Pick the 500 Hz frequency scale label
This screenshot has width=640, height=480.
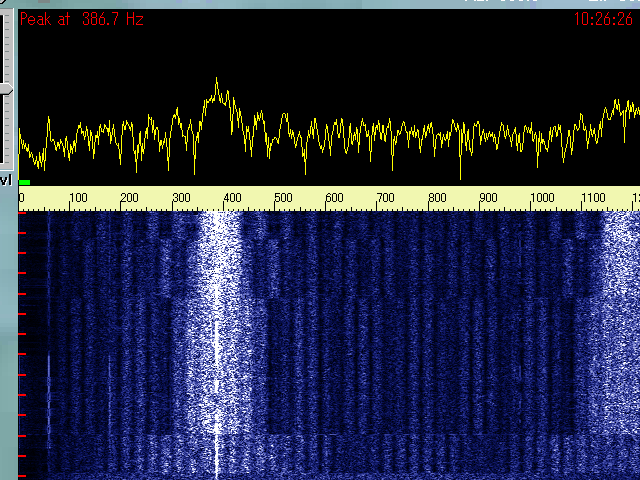(x=283, y=198)
